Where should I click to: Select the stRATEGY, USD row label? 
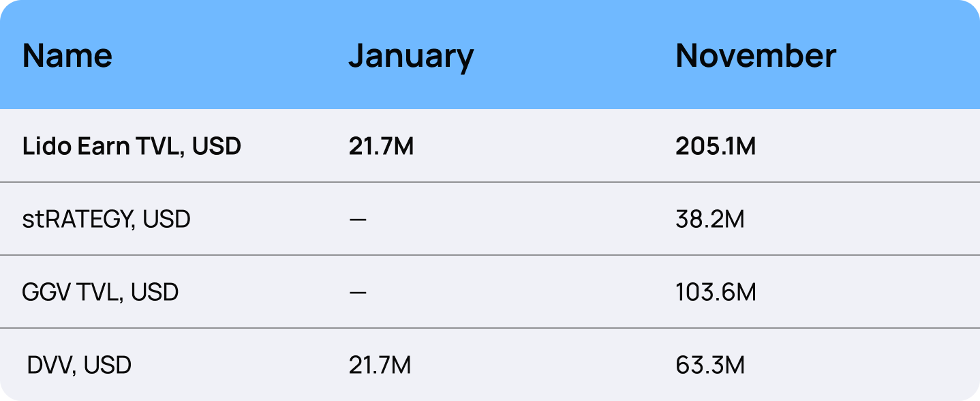106,220
